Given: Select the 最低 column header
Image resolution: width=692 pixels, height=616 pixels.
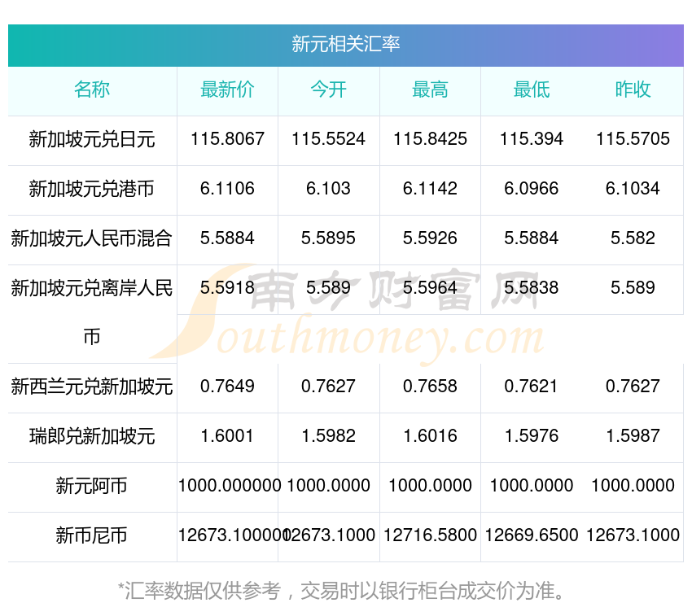Looking at the screenshot, I should 532,90.
